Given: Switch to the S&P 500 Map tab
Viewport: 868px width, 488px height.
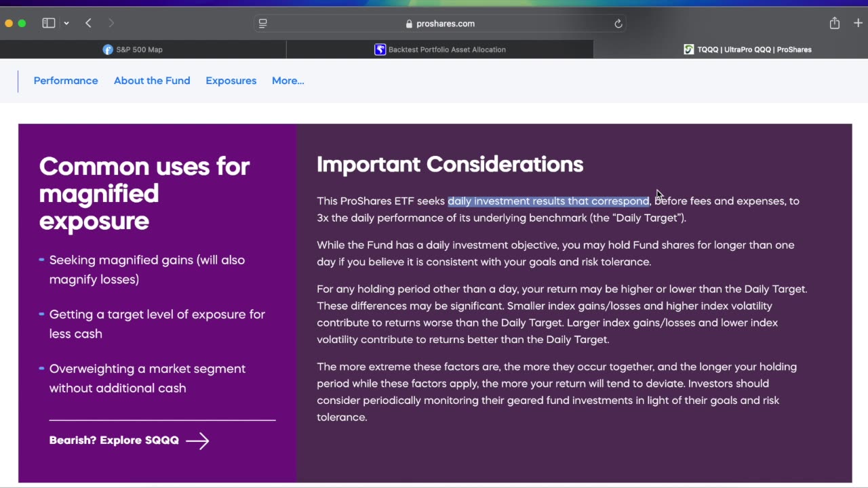Looking at the screenshot, I should [x=143, y=49].
